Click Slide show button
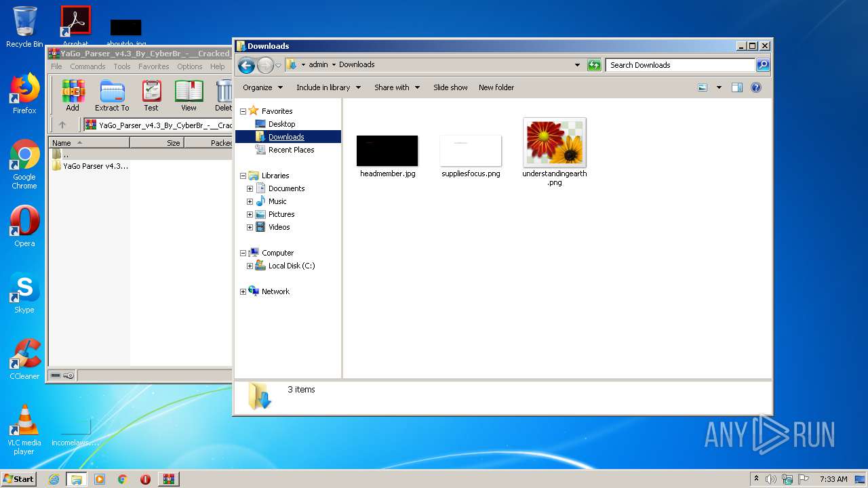Image resolution: width=868 pixels, height=488 pixels. pyautogui.click(x=450, y=87)
